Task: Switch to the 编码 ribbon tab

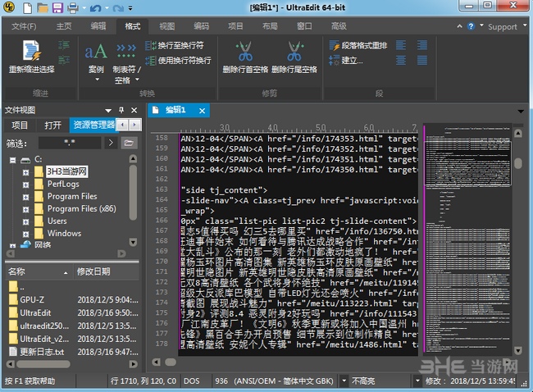Action: (201, 26)
